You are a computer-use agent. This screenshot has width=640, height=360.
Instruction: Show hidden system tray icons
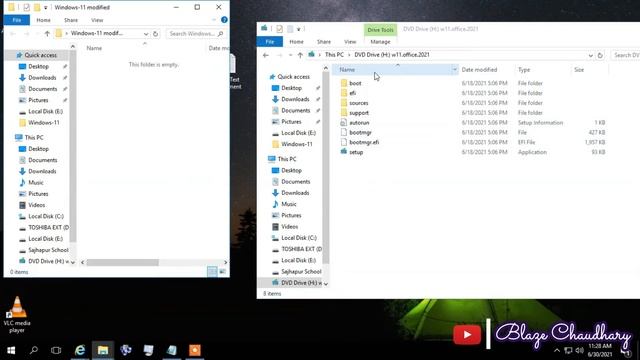coord(557,350)
